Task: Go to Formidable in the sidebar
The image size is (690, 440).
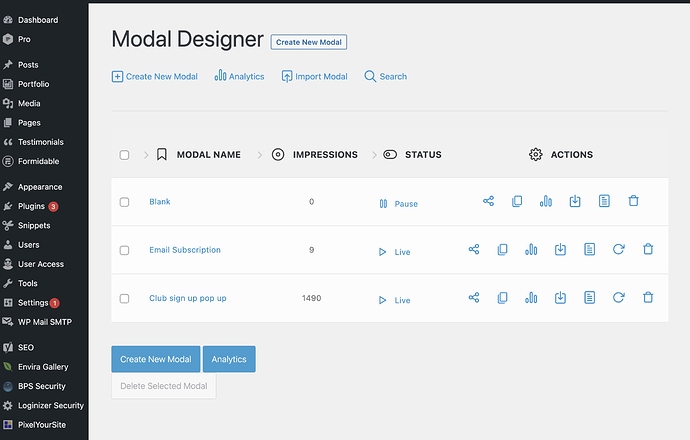Action: [x=38, y=160]
